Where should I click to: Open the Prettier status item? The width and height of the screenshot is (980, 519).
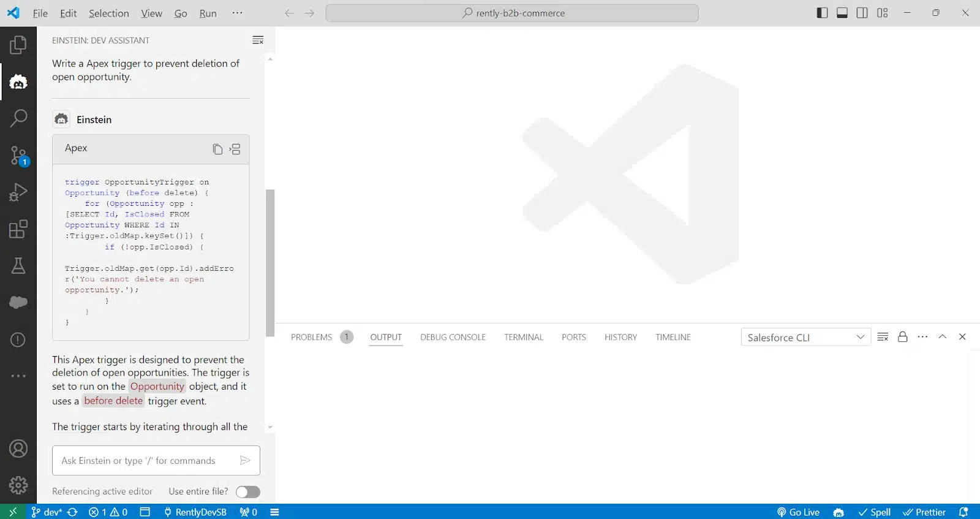point(924,512)
